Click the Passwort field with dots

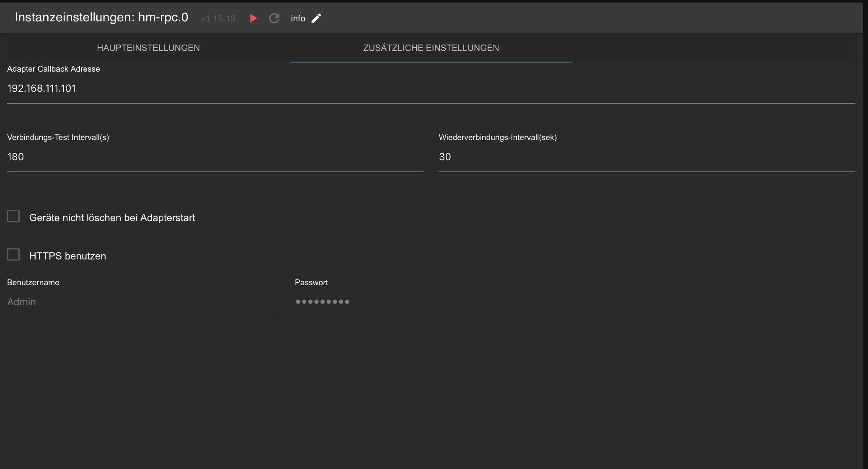431,302
